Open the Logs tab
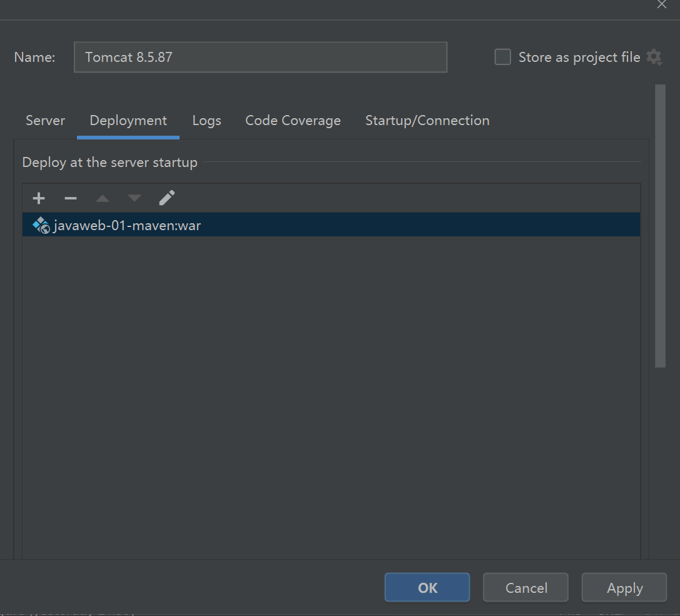This screenshot has width=680, height=616. click(207, 121)
